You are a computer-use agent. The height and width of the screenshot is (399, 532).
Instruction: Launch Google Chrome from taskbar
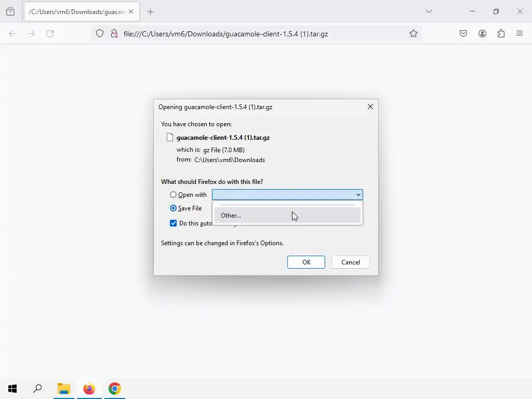pos(115,389)
